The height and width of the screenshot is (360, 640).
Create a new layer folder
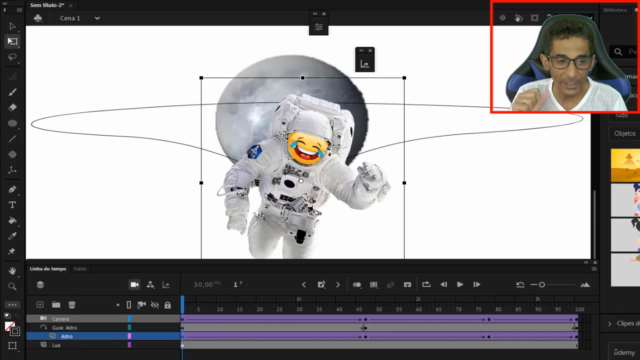click(x=56, y=304)
